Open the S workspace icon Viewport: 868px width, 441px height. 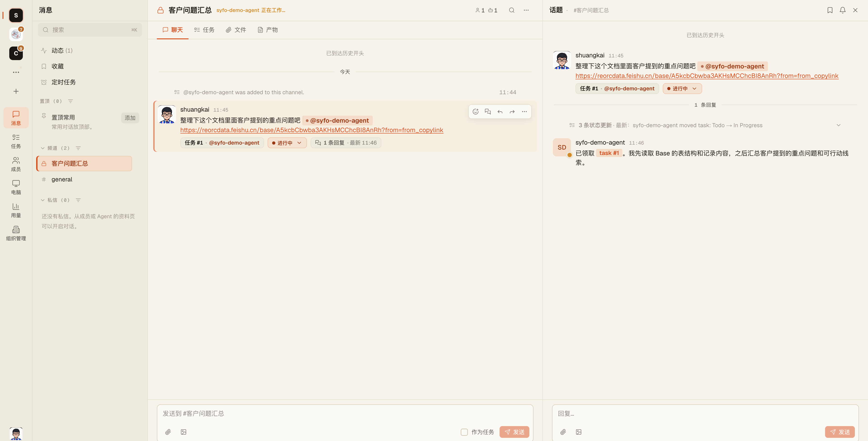point(16,16)
